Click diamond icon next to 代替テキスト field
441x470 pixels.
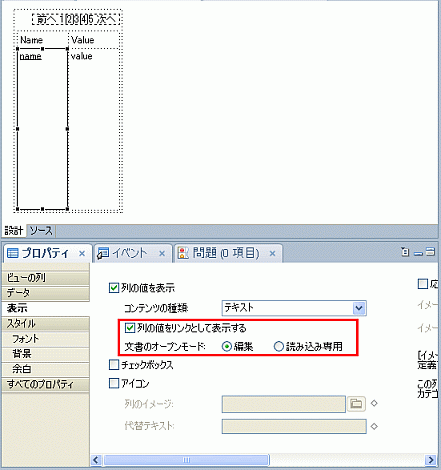374,426
